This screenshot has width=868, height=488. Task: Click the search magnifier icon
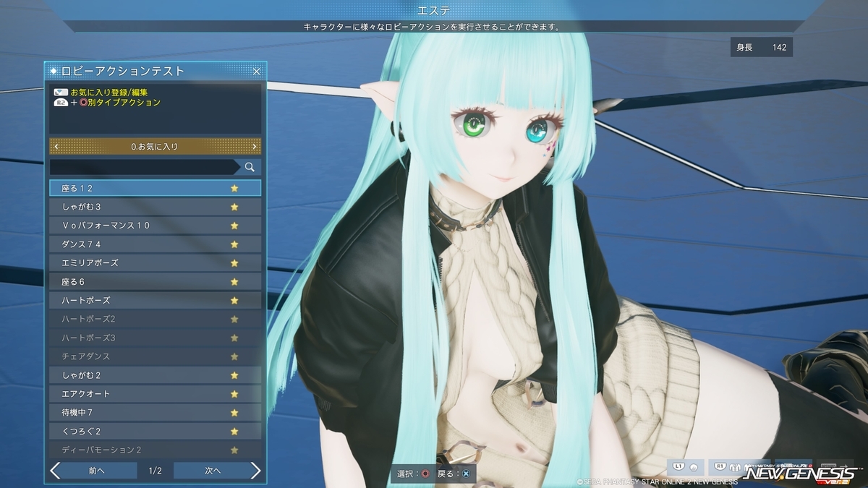(250, 167)
